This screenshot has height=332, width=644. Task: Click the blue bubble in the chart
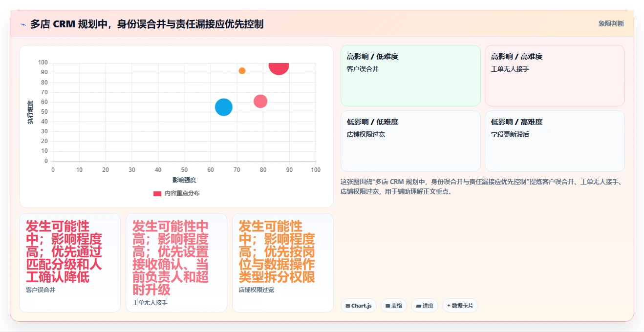pyautogui.click(x=223, y=107)
